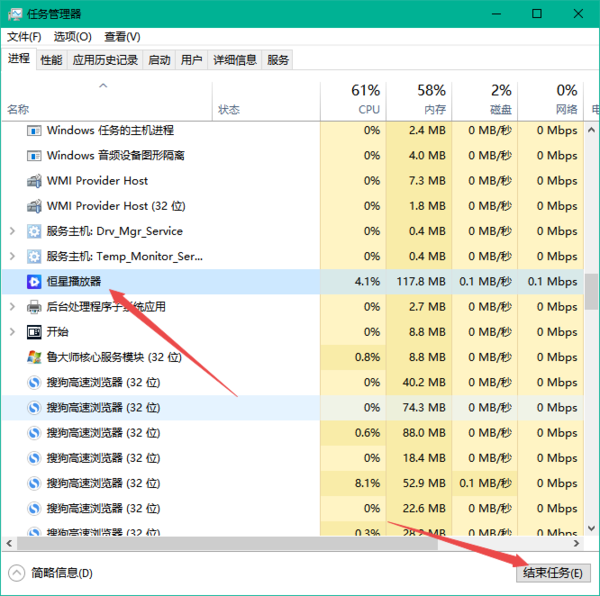Click the 0.1 Mbps network cell
This screenshot has height=596, width=600.
553,282
